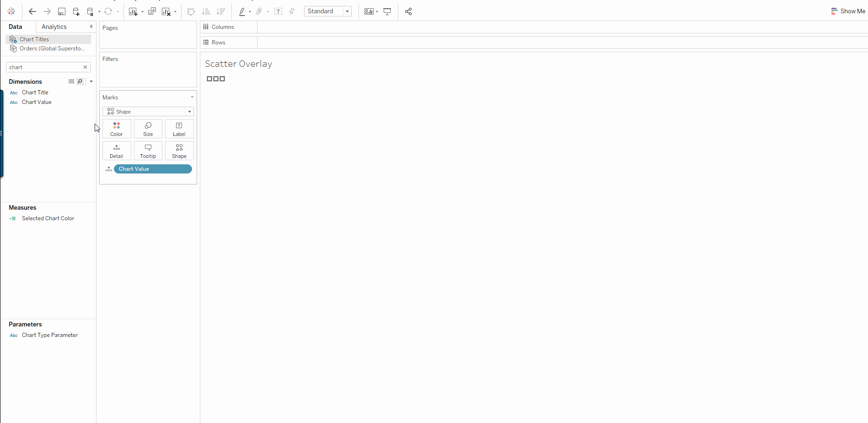Select the Chart Value dimension field

(37, 102)
